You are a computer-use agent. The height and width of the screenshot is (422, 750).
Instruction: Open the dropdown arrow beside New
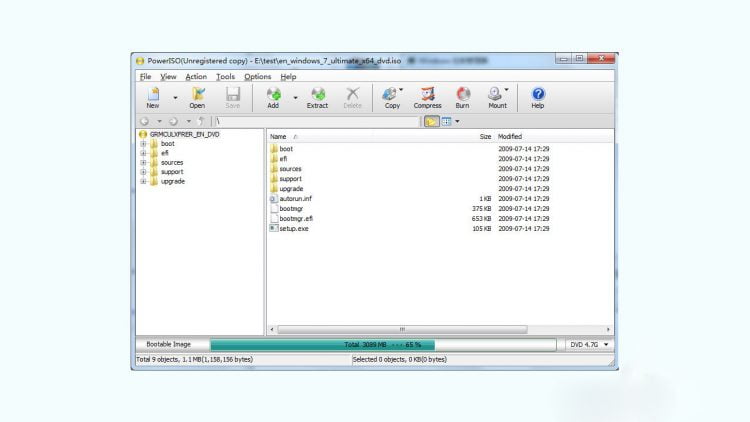(x=175, y=98)
